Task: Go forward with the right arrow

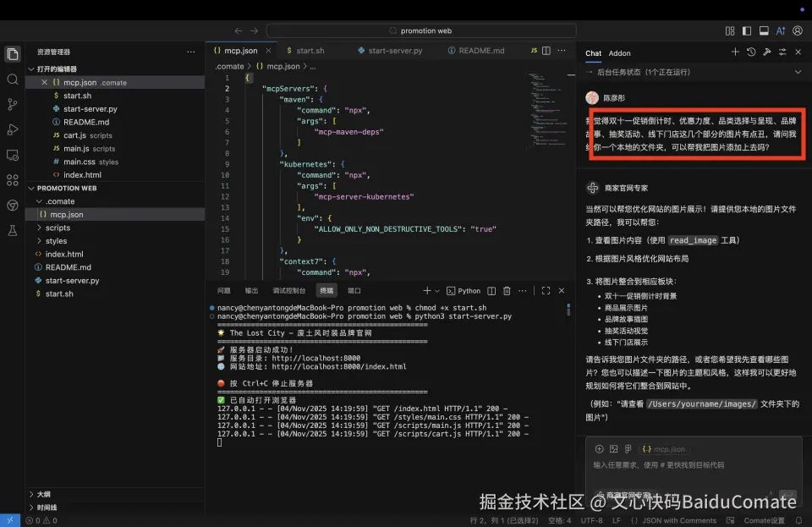Action: (x=254, y=31)
